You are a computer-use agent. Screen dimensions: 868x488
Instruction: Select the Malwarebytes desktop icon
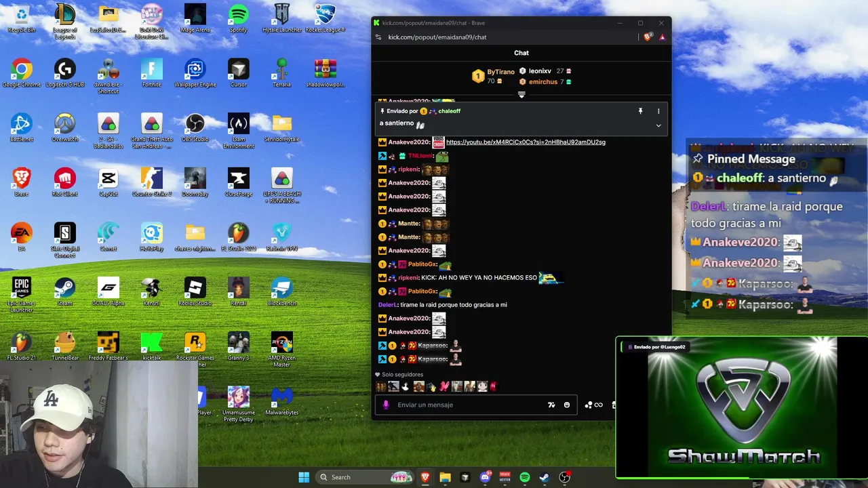tap(281, 401)
